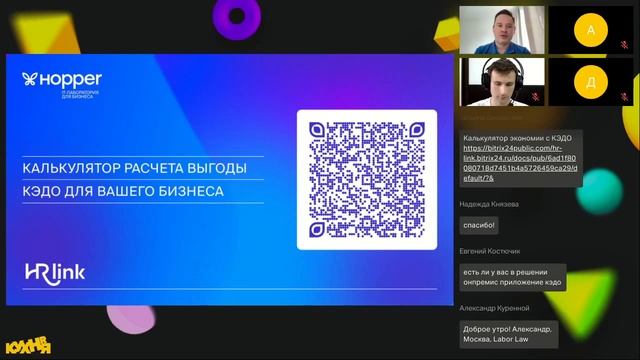Viewport: 640px width, 360px height.
Task: Click slide line 'КЭДО ДЛЯ ВАШЕГО БИЗНЕСА'
Action: click(x=123, y=191)
